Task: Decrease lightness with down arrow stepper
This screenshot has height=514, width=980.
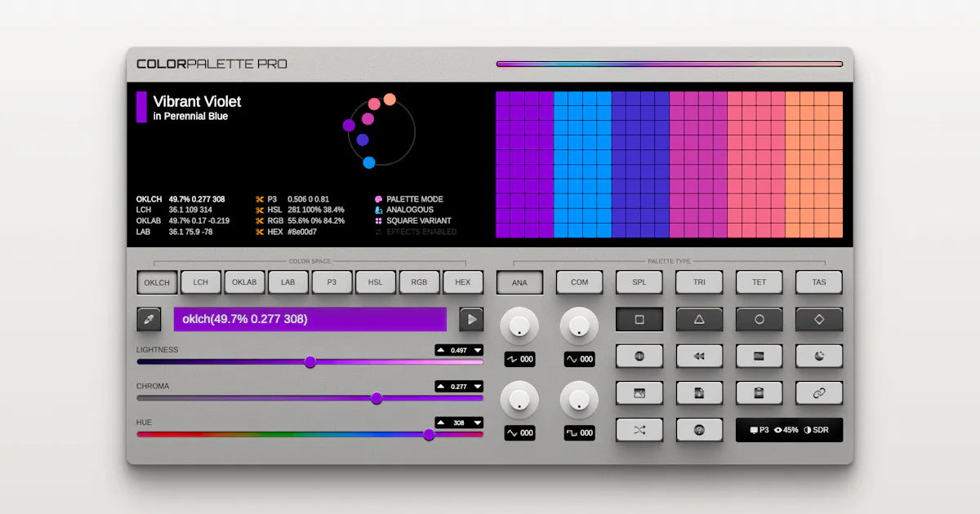Action: point(477,350)
